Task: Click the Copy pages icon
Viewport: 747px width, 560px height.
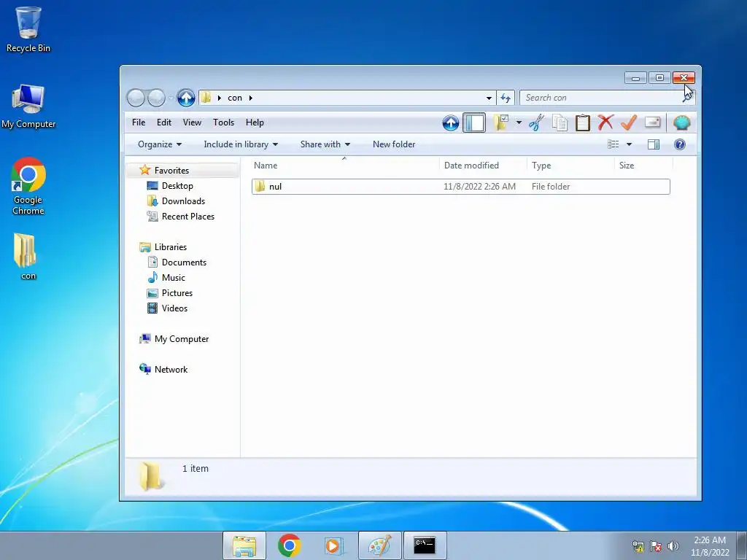Action: click(560, 122)
